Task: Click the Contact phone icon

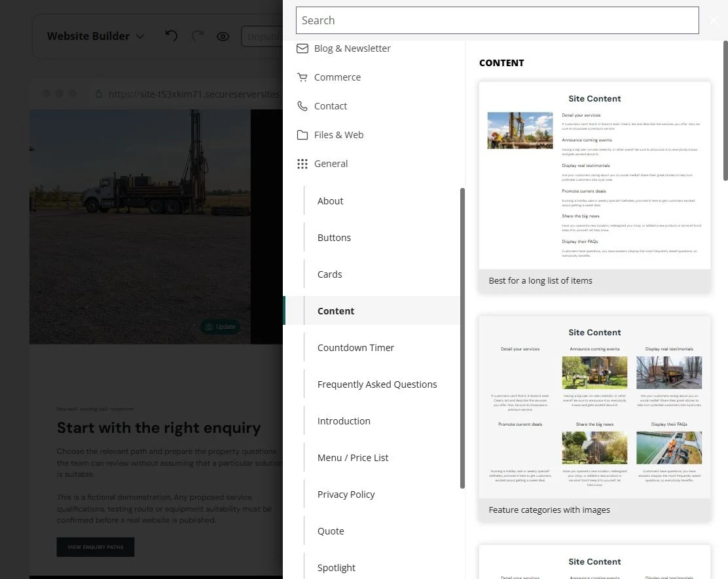Action: pyautogui.click(x=302, y=106)
